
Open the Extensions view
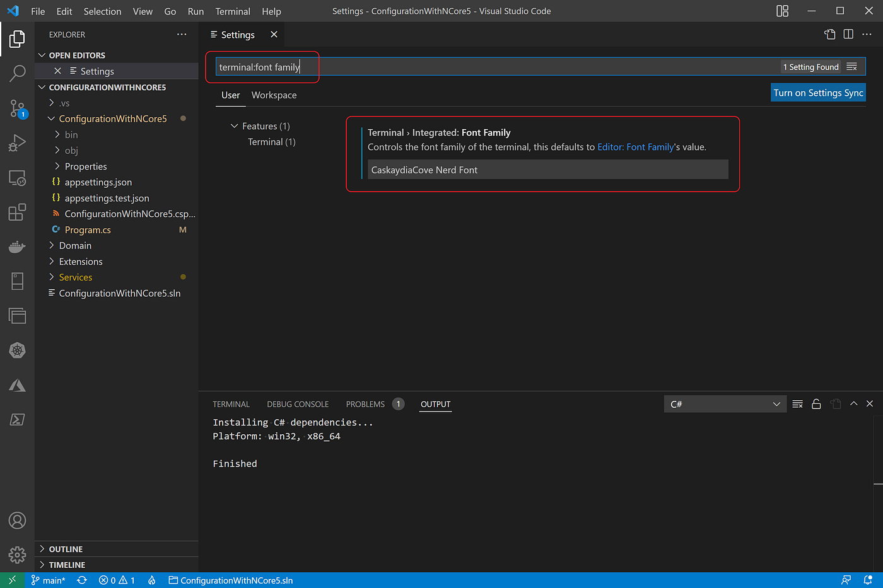pos(17,212)
